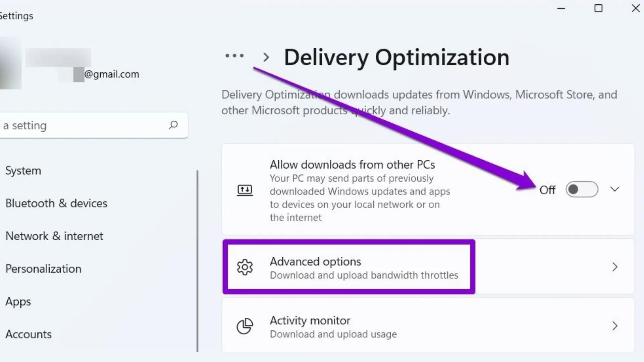Select System in the sidebar
The width and height of the screenshot is (644, 362).
pos(23,171)
